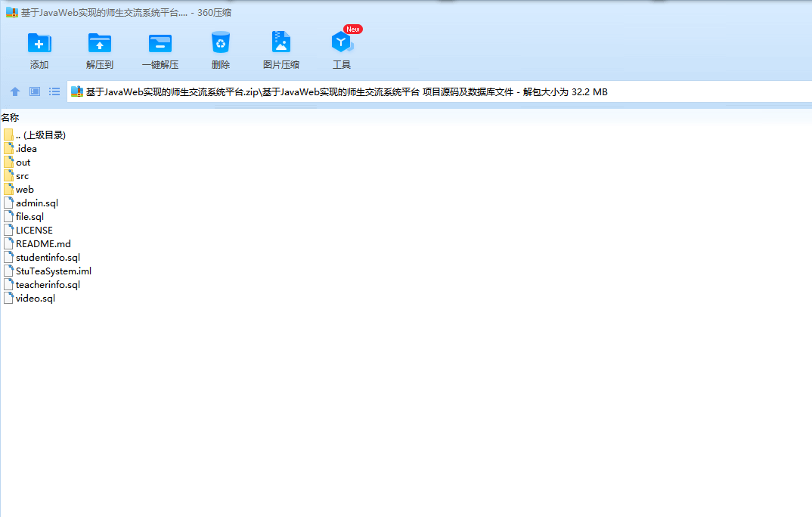Image resolution: width=812 pixels, height=517 pixels.
Task: Switch to thumbnail view icon
Action: click(x=35, y=91)
